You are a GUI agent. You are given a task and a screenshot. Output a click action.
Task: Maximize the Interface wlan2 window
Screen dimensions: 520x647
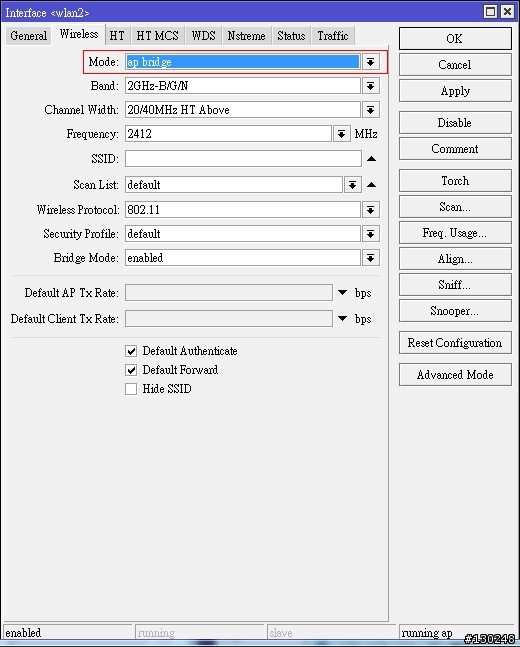pyautogui.click(x=491, y=12)
